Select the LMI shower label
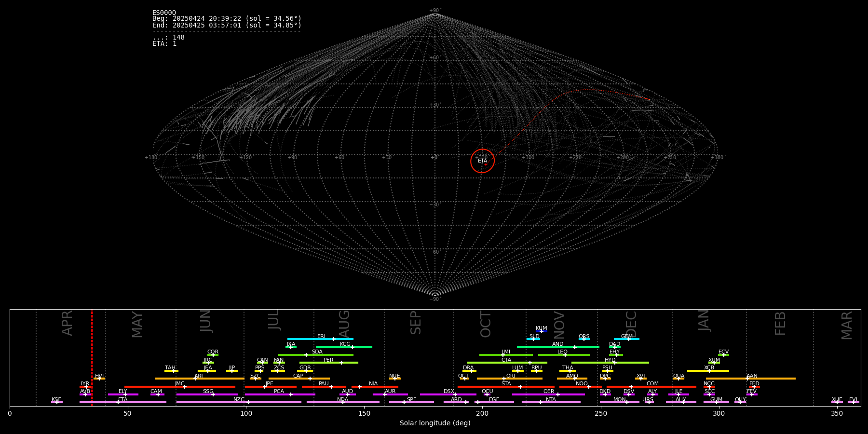Image resolution: width=868 pixels, height=434 pixels. (x=505, y=352)
